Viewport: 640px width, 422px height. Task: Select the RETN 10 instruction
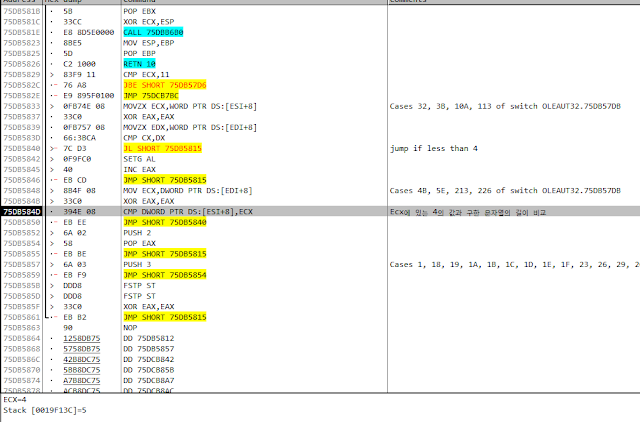click(x=139, y=64)
